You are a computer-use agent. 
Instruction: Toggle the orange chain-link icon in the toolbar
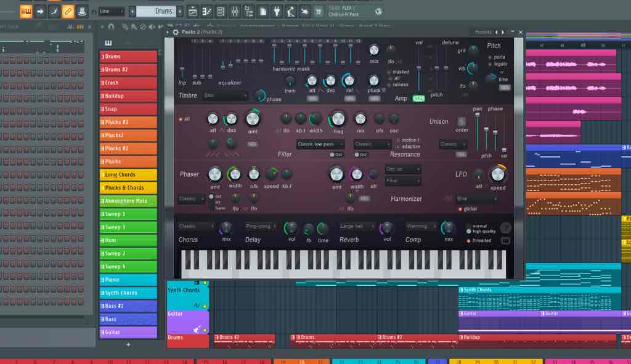point(68,12)
